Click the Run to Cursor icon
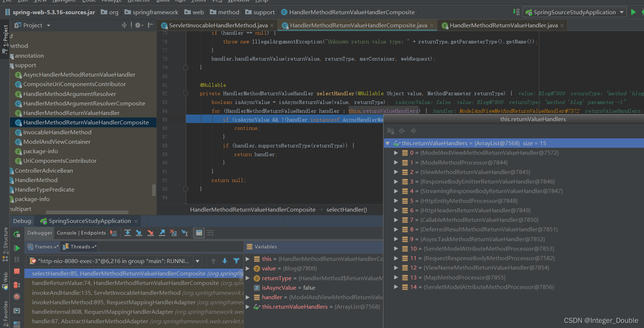The image size is (644, 328). coord(185,233)
